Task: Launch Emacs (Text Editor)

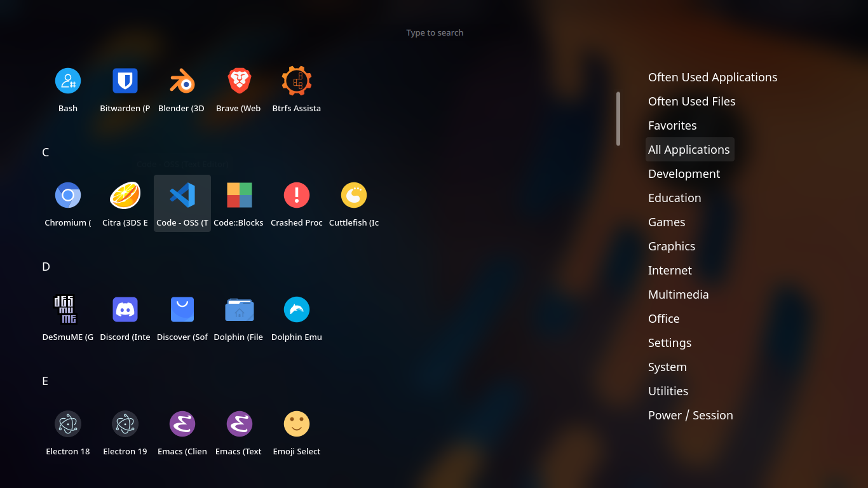Action: click(240, 432)
